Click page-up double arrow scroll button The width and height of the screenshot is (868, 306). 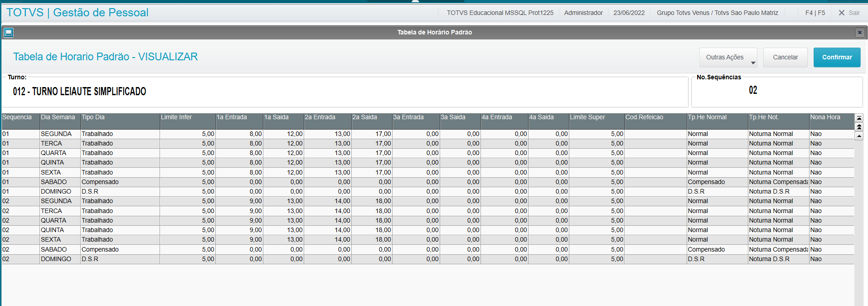point(859,127)
